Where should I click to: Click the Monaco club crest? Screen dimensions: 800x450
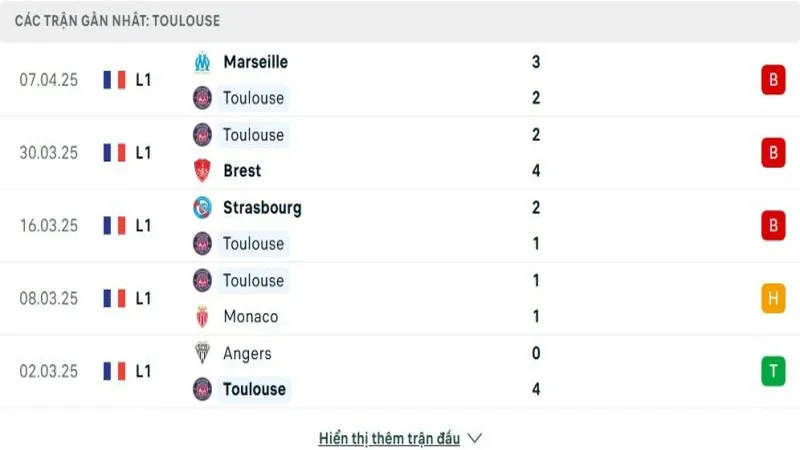(202, 316)
